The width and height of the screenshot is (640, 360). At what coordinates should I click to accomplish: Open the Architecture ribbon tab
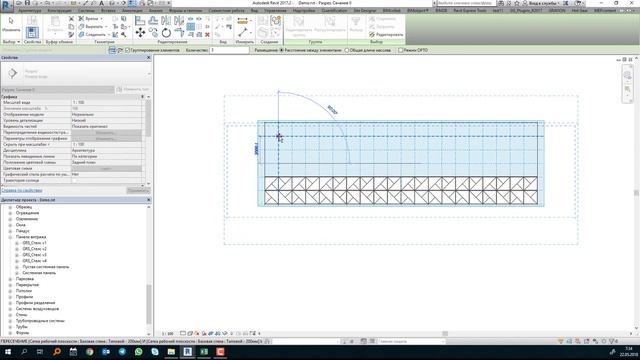(x=30, y=11)
